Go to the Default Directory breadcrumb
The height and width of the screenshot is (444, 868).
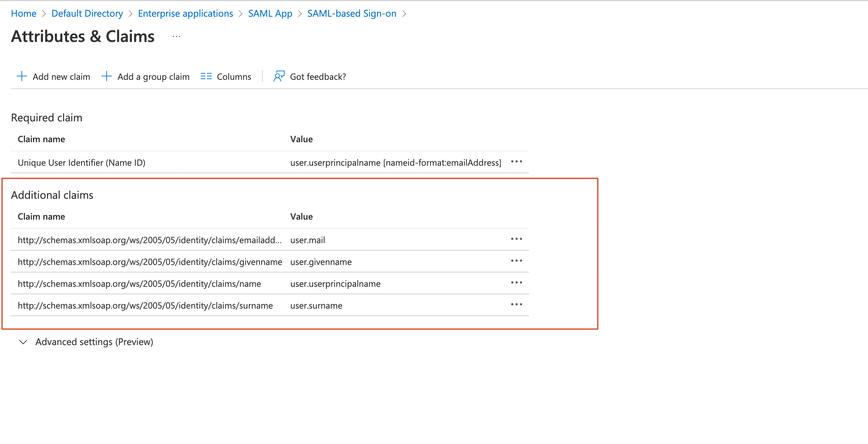(x=87, y=14)
